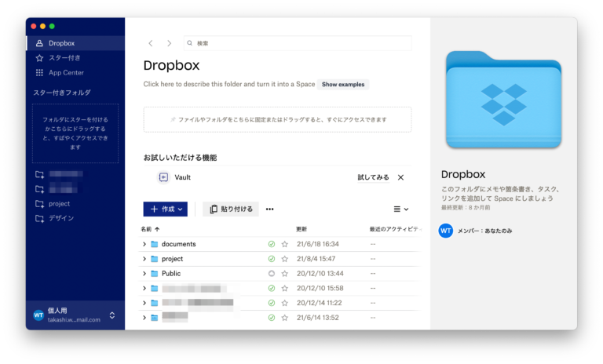Click the Show examples button
Viewport: 603px width, 364px height.
pos(343,84)
